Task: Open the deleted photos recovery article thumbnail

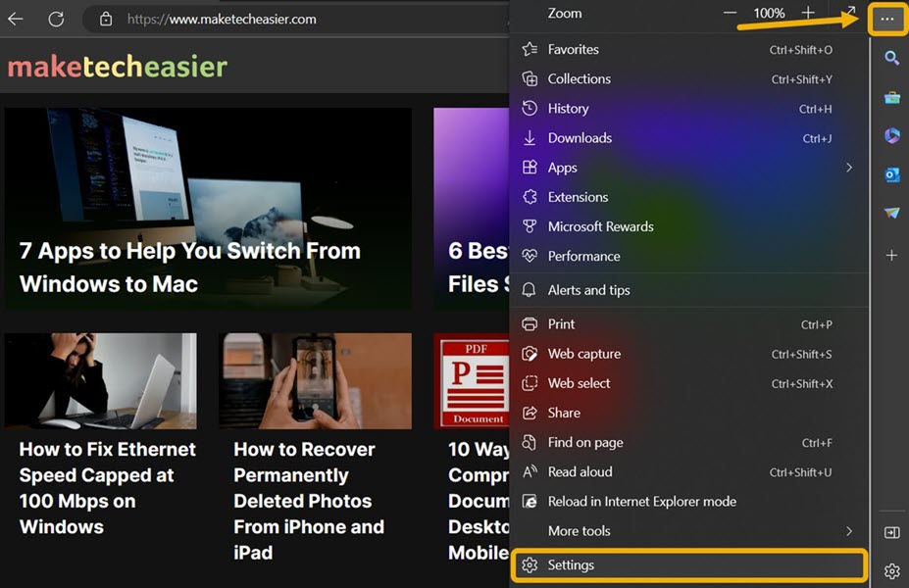Action: pos(315,381)
